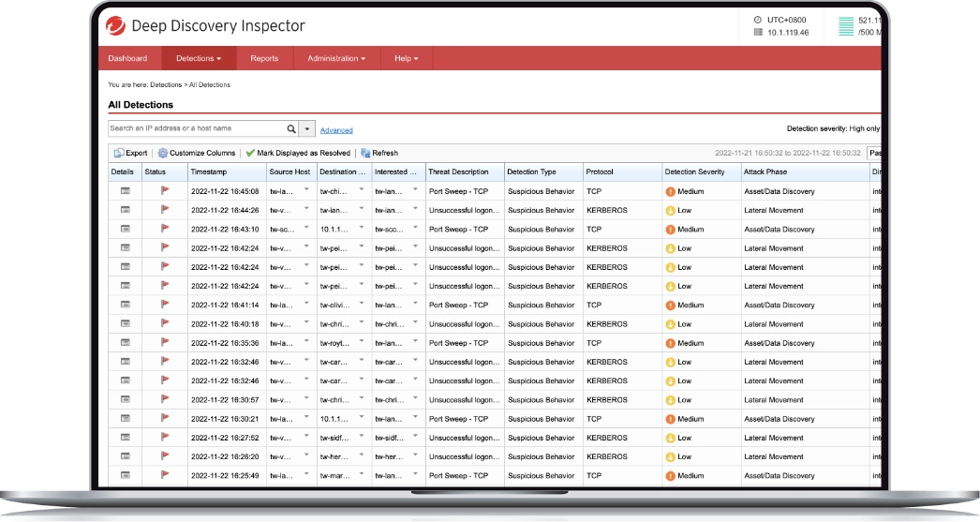Expand source host dropdown in 18:45:08 row
The image size is (980, 522).
[306, 189]
